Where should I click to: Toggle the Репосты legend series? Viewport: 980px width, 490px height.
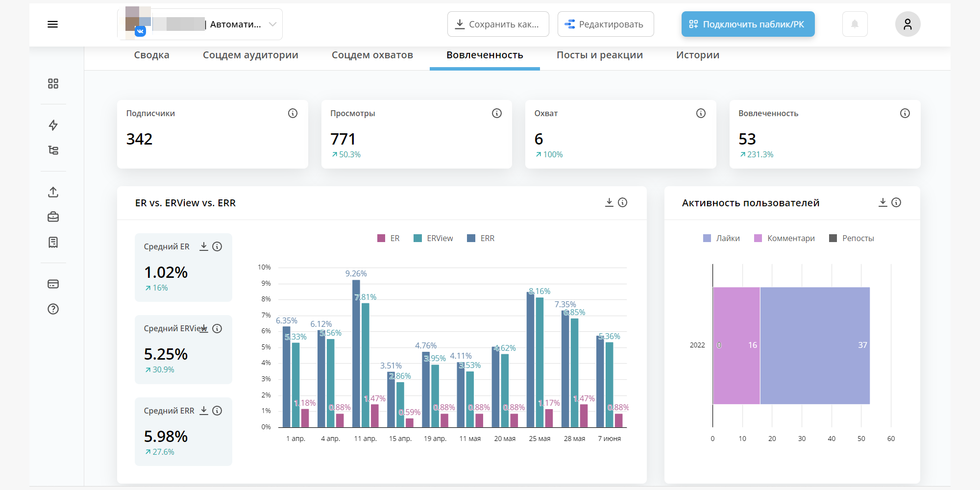[x=851, y=238]
